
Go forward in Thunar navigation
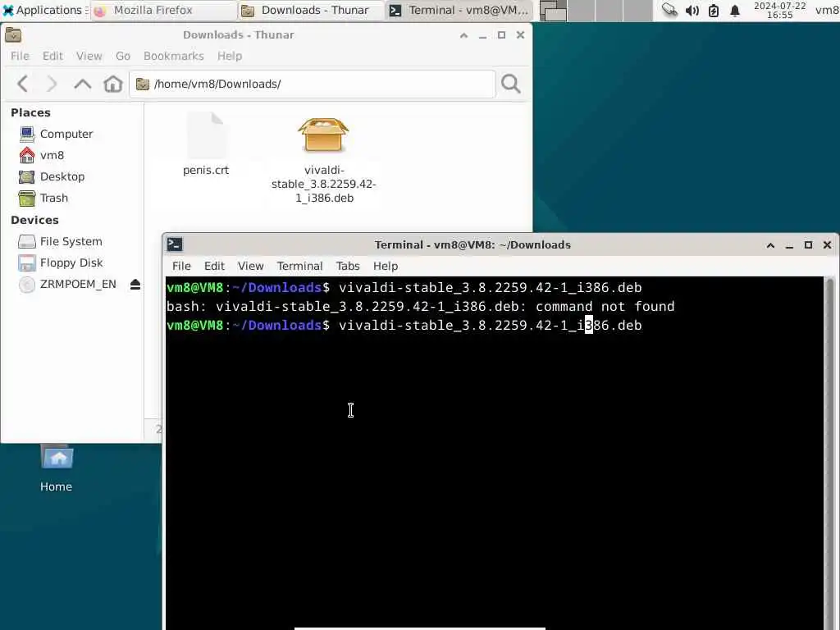[x=52, y=84]
